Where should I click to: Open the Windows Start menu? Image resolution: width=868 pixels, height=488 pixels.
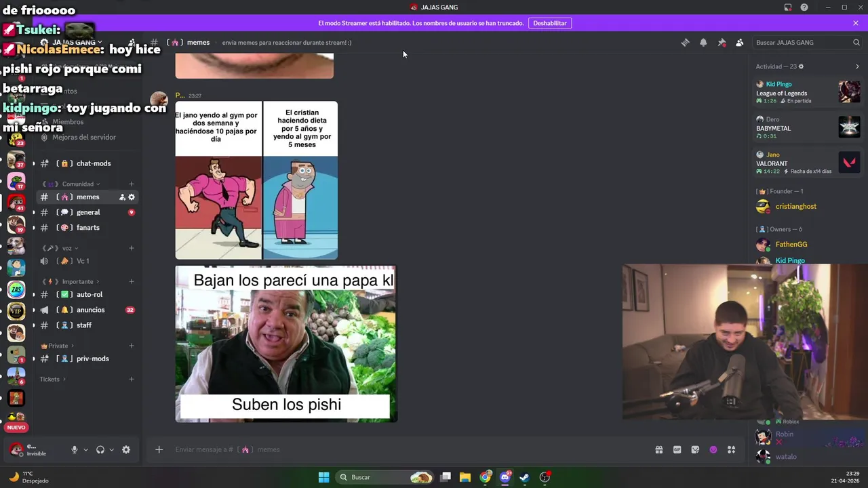[x=323, y=477]
